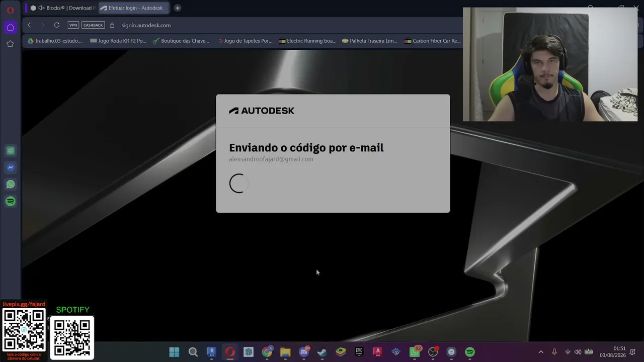Viewport: 644px width, 362px height.
Task: Open Epic Games Launcher from taskbar
Action: coord(359,352)
